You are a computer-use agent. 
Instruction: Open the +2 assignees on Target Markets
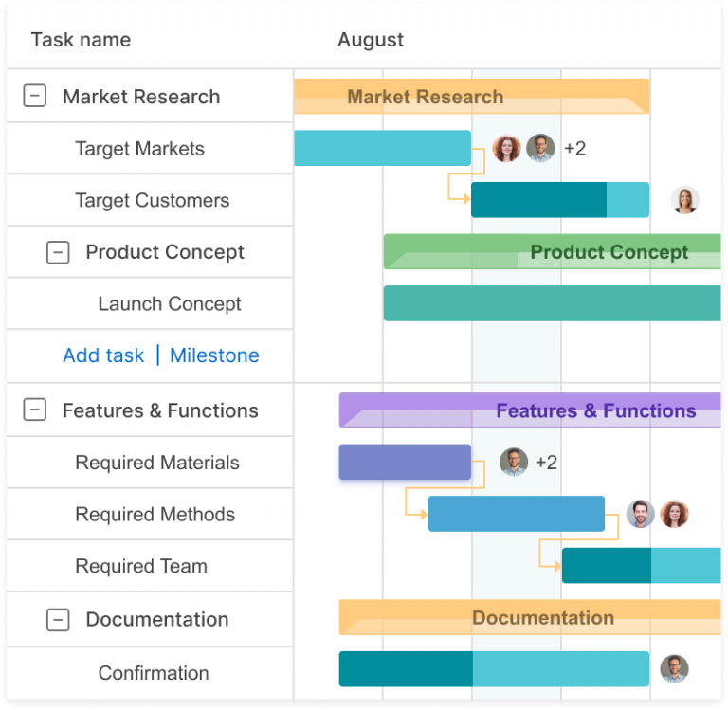574,149
